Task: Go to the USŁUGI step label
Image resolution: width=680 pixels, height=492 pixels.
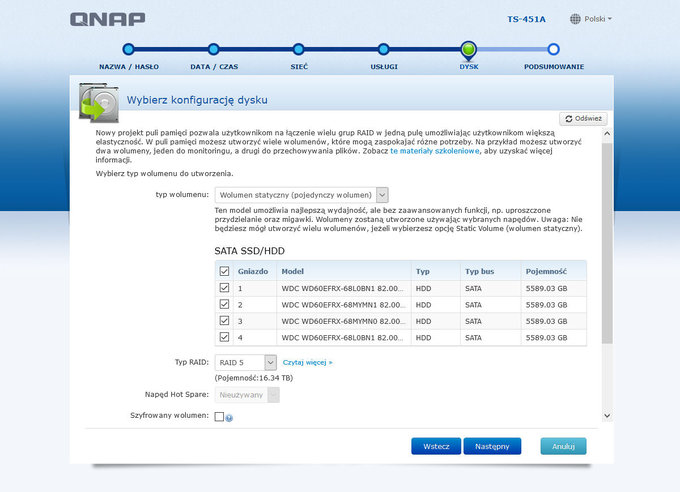Action: 384,67
